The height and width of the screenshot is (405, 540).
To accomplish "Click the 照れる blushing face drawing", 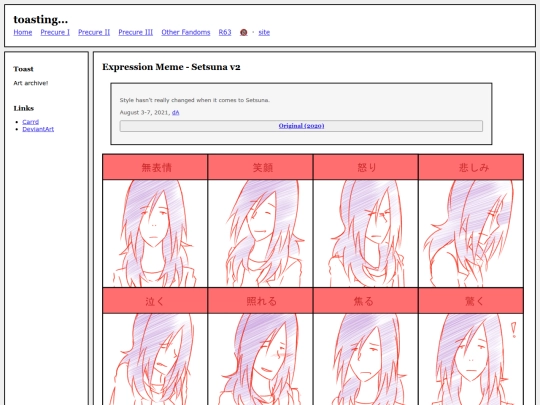I will click(260, 359).
